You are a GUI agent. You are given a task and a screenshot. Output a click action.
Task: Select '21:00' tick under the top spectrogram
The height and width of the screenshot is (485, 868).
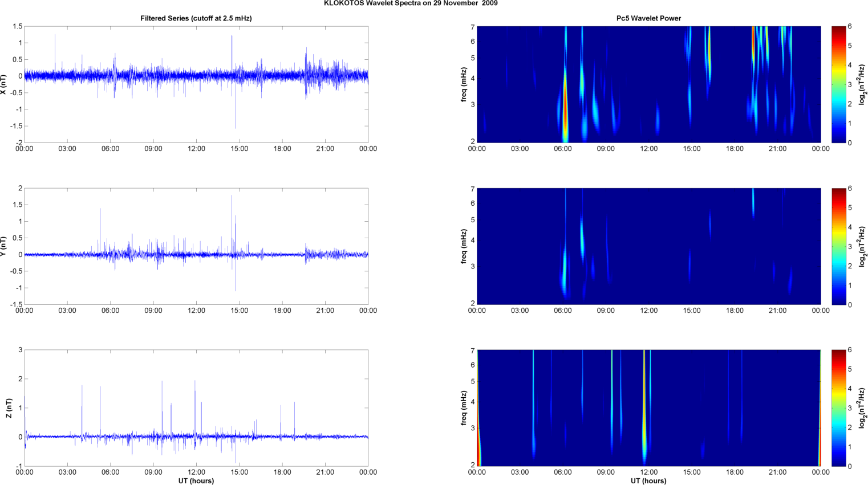(777, 149)
